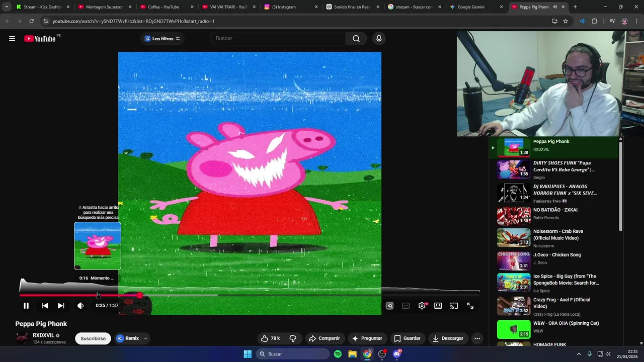Image resolution: width=644 pixels, height=362 pixels.
Task: Open a new browser tab
Action: point(575,7)
